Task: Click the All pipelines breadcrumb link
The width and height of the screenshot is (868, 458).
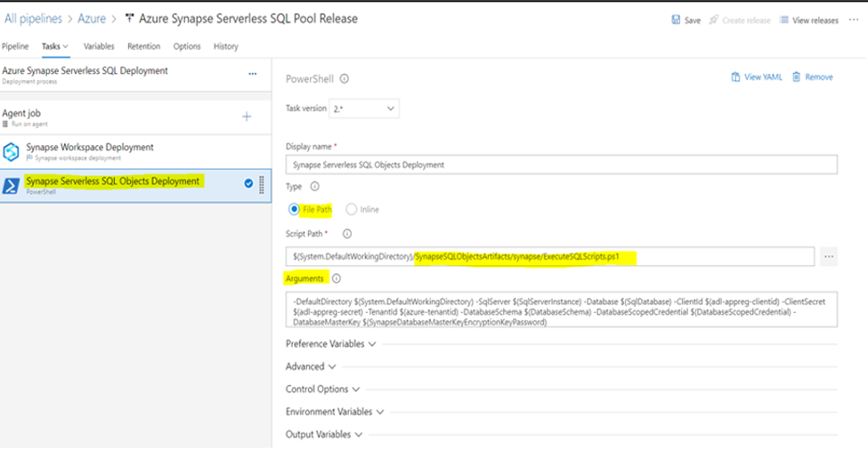Action: point(33,19)
